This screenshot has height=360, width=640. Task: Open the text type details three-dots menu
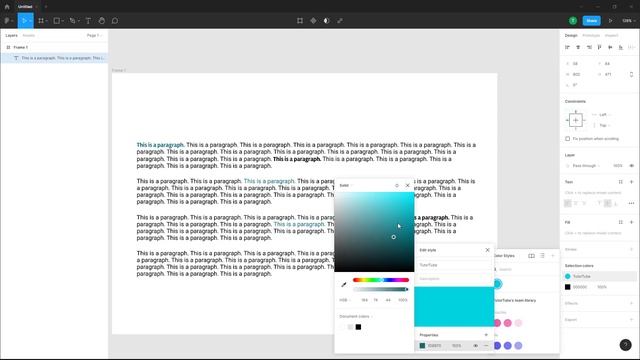[x=631, y=203]
